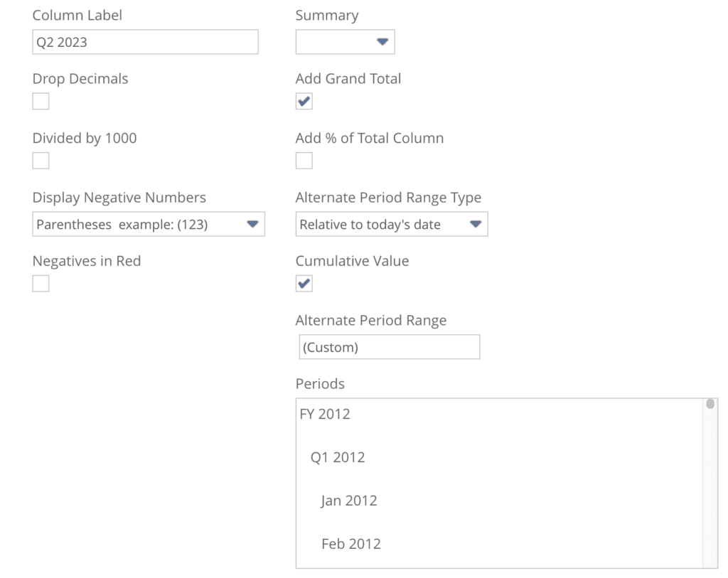Viewport: 728px width, 578px height.
Task: Check the Divided by 1000 option
Action: point(41,160)
